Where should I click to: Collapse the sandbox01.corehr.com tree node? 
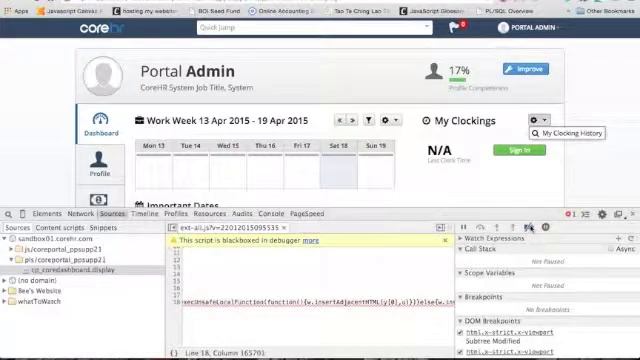click(x=4, y=239)
